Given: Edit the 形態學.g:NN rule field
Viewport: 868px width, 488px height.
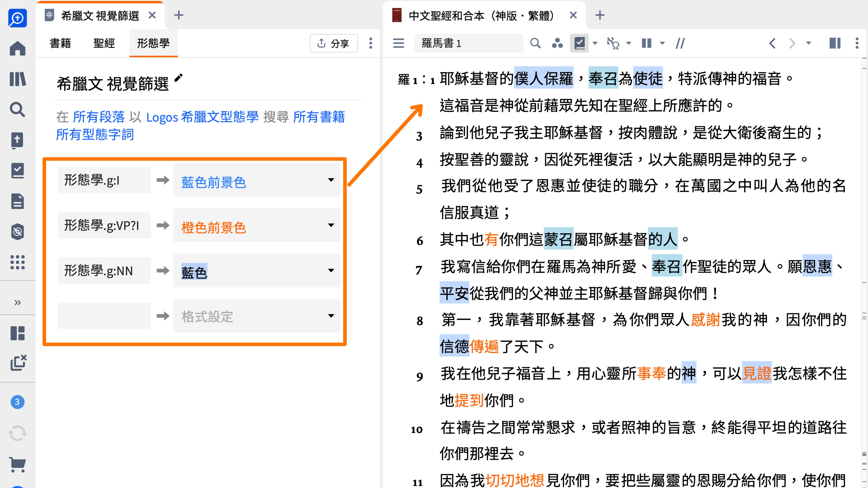Looking at the screenshot, I should coord(104,271).
